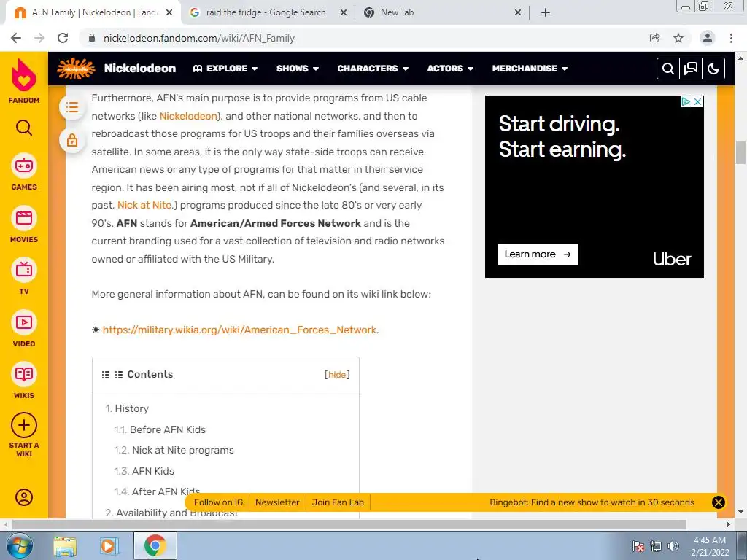Close the AFN Family tab

tap(169, 13)
